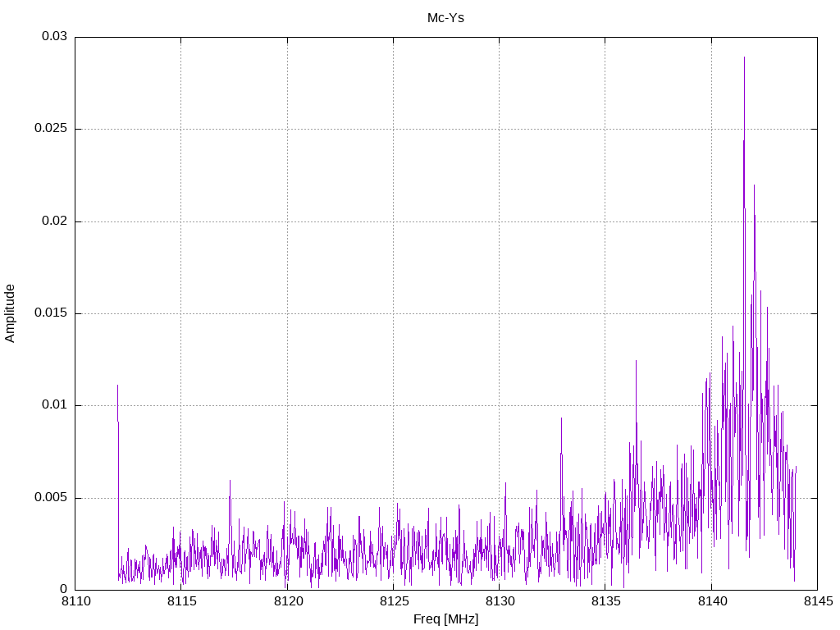Click the x-axis tick label 8145
The height and width of the screenshot is (630, 840).
click(818, 601)
